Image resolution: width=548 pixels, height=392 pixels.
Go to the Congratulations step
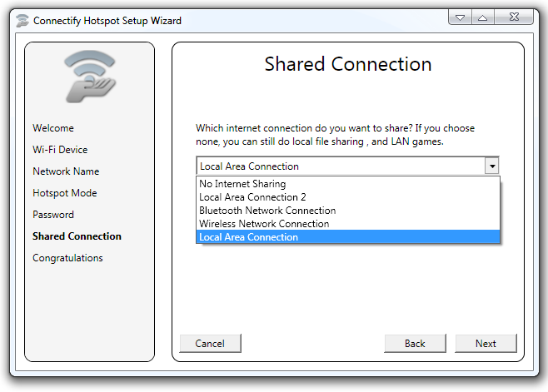67,258
